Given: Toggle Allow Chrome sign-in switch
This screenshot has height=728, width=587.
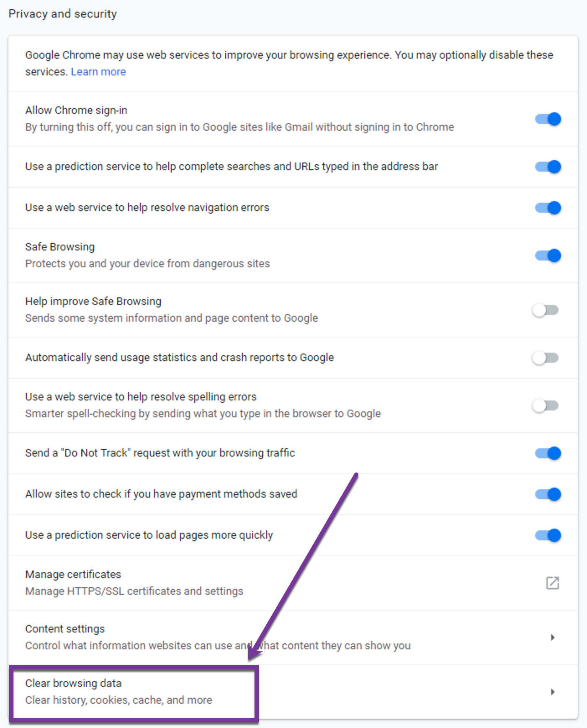Looking at the screenshot, I should click(x=548, y=119).
